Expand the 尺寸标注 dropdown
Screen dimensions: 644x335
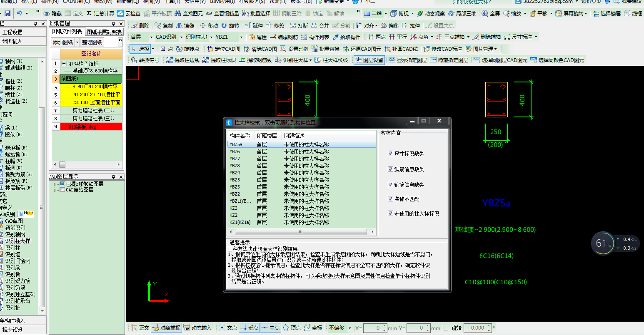[536, 37]
